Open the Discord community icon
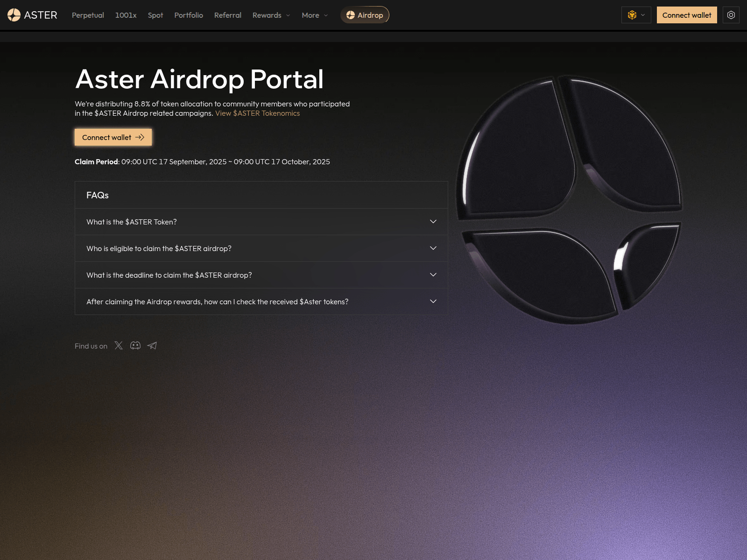747x560 pixels. (135, 345)
